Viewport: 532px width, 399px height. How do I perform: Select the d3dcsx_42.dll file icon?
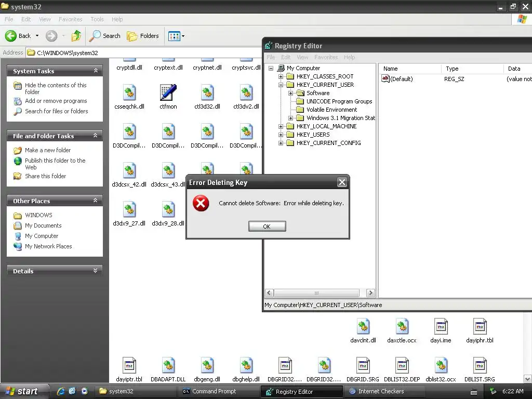coord(129,170)
